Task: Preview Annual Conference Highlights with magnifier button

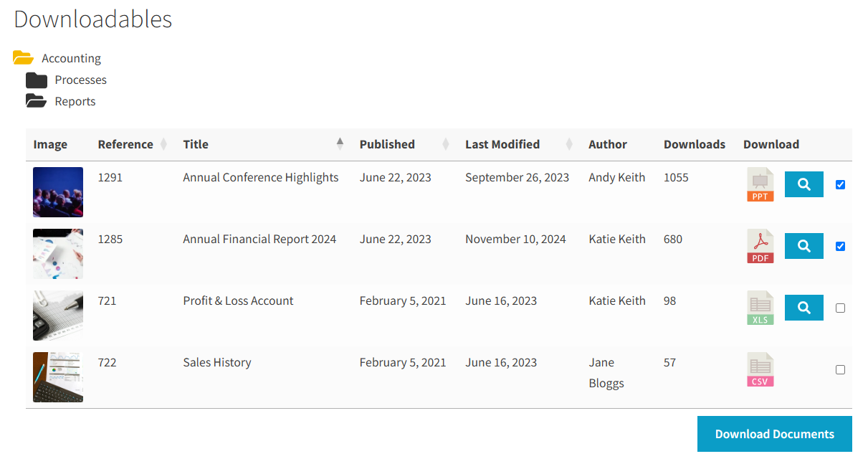Action: pyautogui.click(x=803, y=185)
